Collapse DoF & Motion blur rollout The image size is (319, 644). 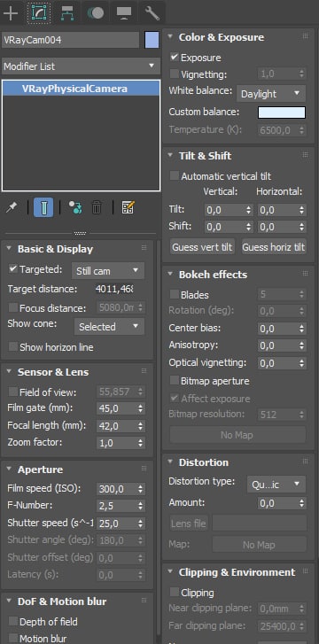9,601
